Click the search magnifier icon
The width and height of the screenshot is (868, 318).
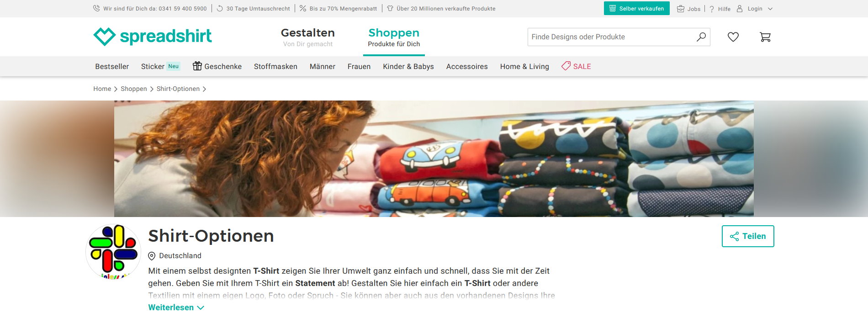[x=701, y=37]
